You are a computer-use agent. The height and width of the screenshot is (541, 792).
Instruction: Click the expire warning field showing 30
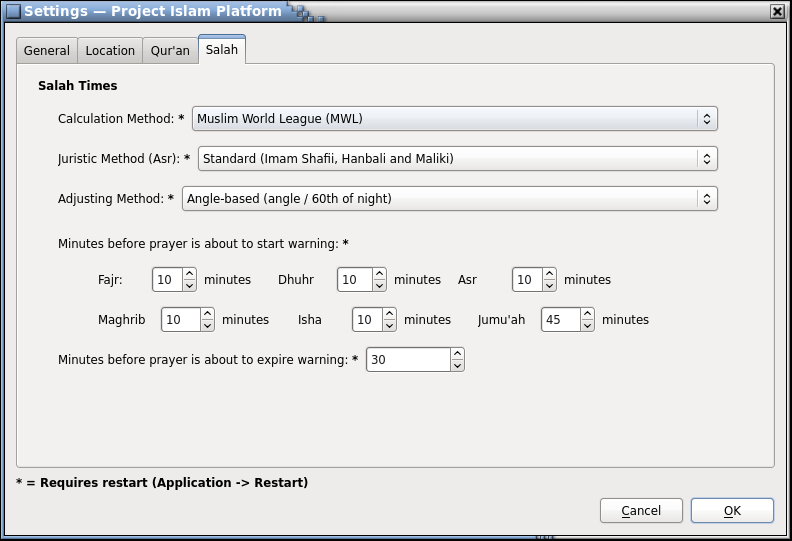click(408, 360)
